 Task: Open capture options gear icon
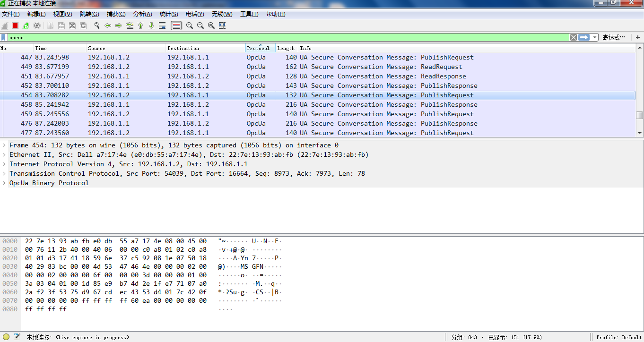[x=37, y=26]
